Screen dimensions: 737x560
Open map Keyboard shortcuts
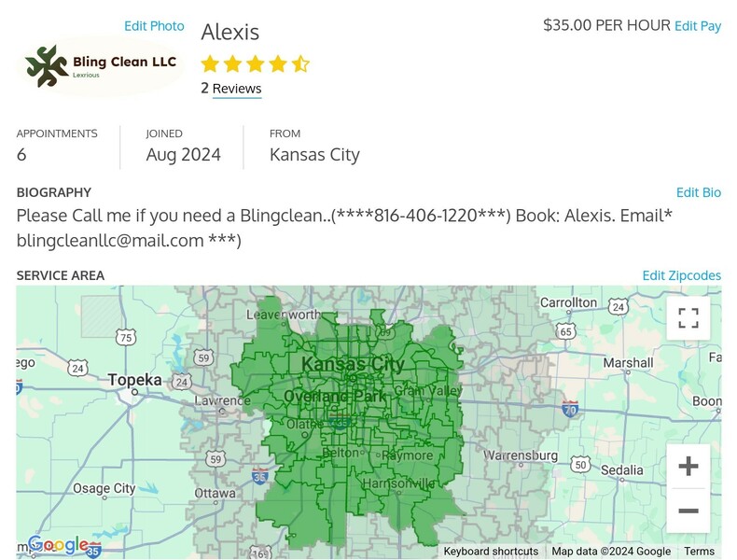tap(491, 552)
